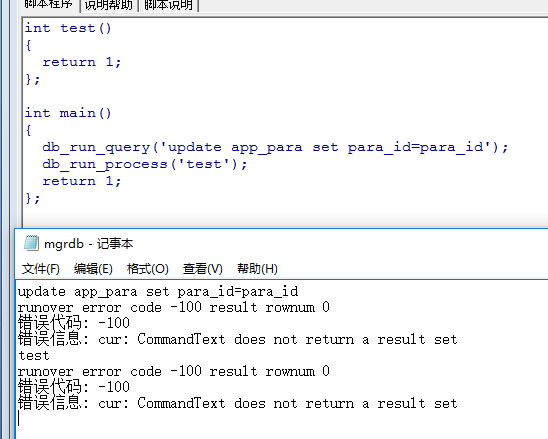
Task: Switch to the 说明帮助 tab
Action: pos(109,5)
